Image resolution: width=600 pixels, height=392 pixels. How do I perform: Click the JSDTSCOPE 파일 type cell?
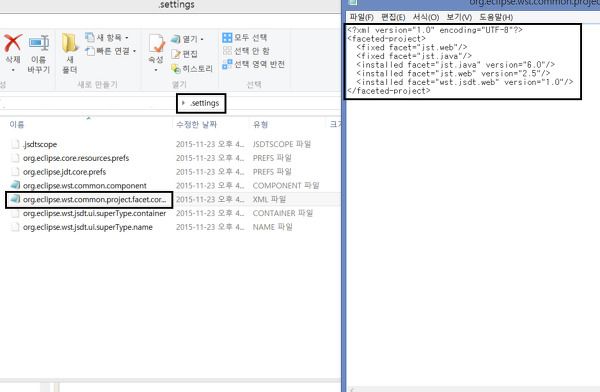click(x=282, y=144)
